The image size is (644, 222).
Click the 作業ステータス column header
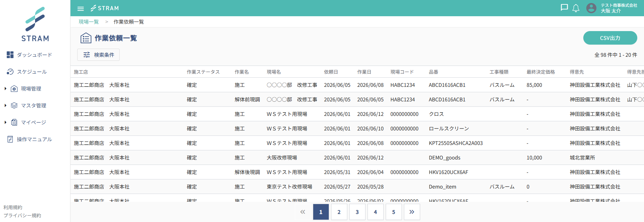click(x=203, y=72)
